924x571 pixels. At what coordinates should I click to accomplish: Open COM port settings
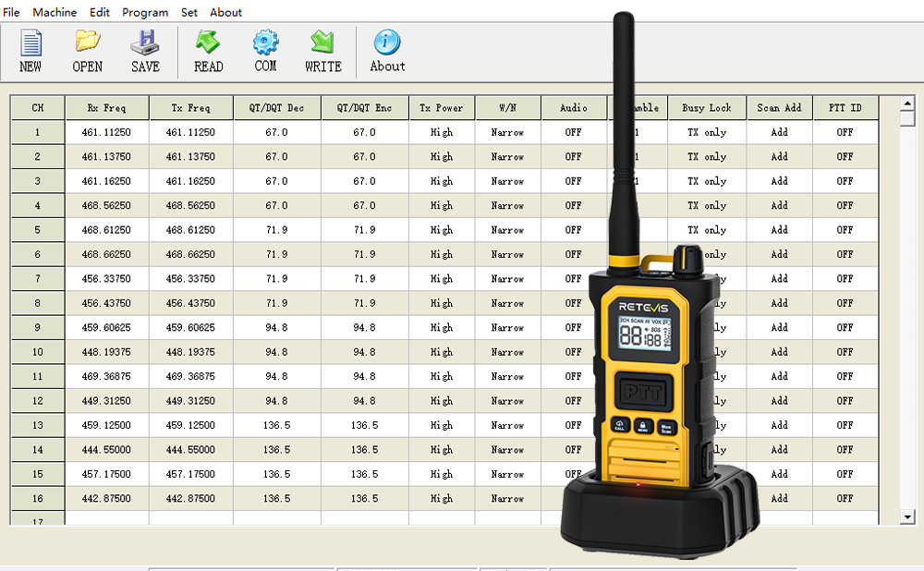tap(265, 51)
